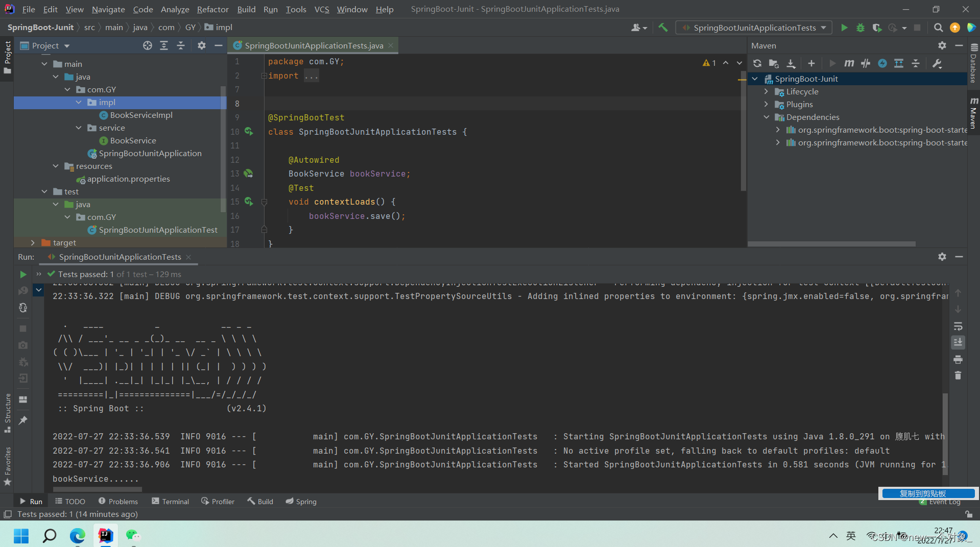Image resolution: width=980 pixels, height=547 pixels.
Task: Open the Profiler tool window
Action: [218, 502]
